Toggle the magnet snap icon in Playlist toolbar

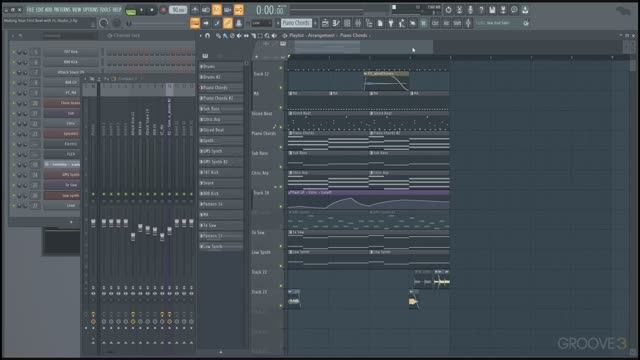click(x=207, y=36)
